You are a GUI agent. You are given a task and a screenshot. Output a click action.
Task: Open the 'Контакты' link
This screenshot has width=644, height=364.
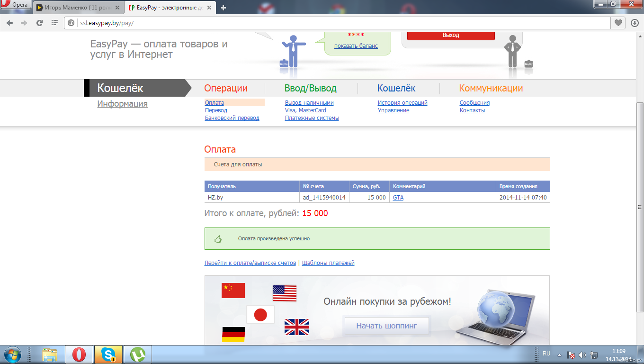tap(472, 110)
